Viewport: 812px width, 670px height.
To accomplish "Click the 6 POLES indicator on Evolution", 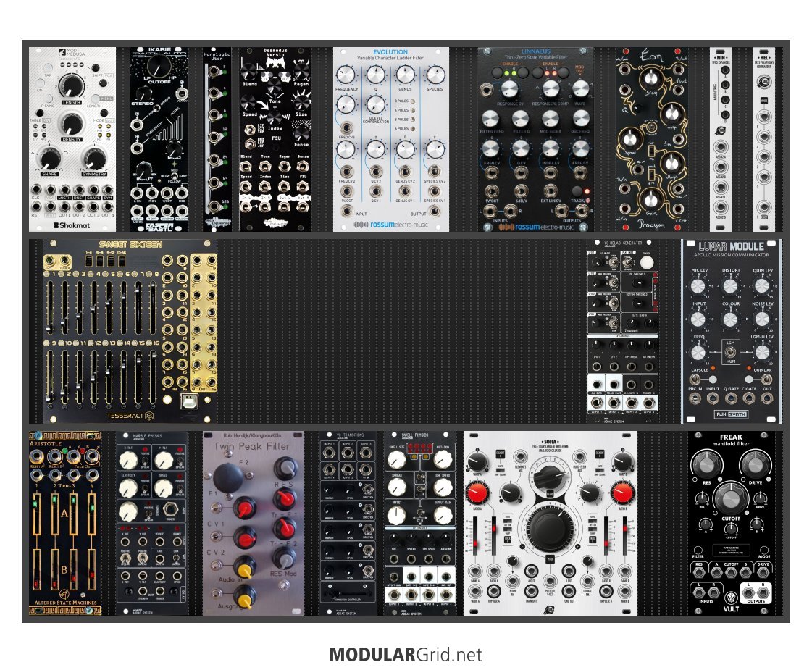I will click(413, 128).
